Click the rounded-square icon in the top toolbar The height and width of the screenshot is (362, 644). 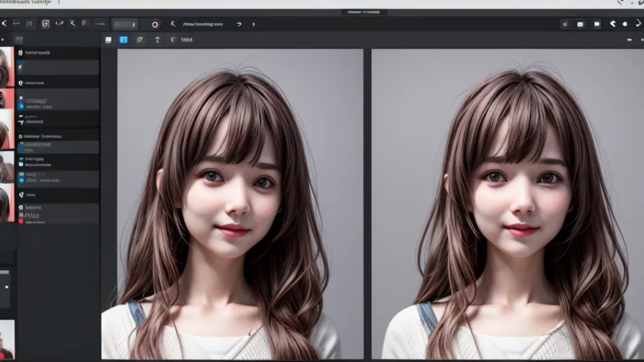pos(45,24)
